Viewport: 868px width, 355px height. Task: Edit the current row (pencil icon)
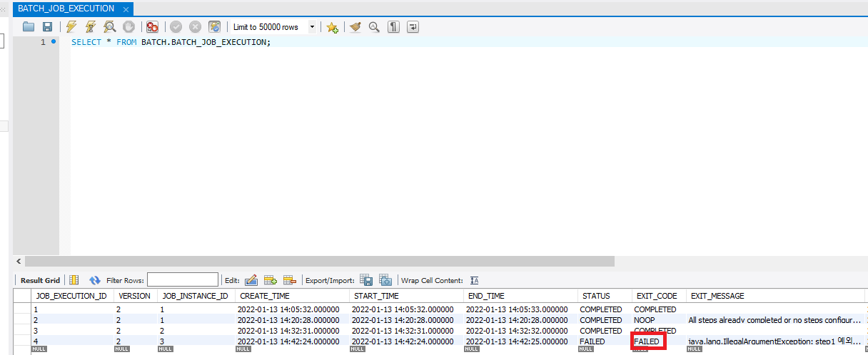[x=251, y=280]
